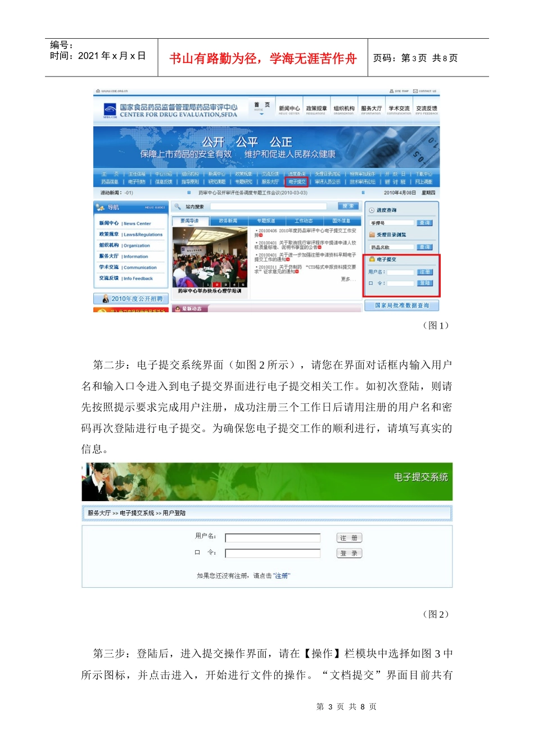Open news item dated 20100406

[x=305, y=232]
